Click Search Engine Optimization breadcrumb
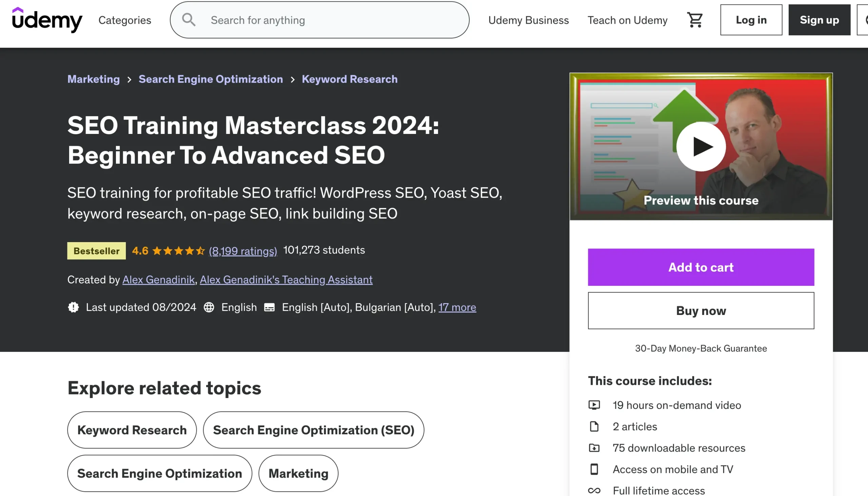868x496 pixels. tap(211, 79)
